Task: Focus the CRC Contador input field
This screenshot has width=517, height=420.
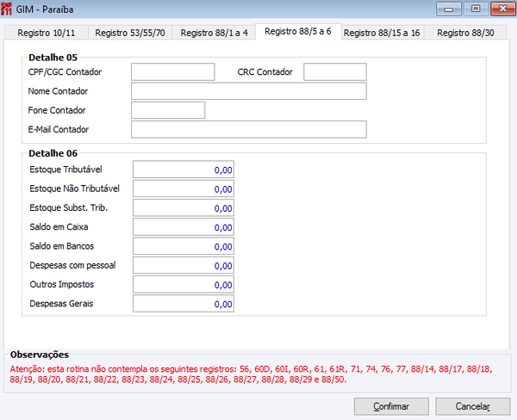Action: coord(335,71)
